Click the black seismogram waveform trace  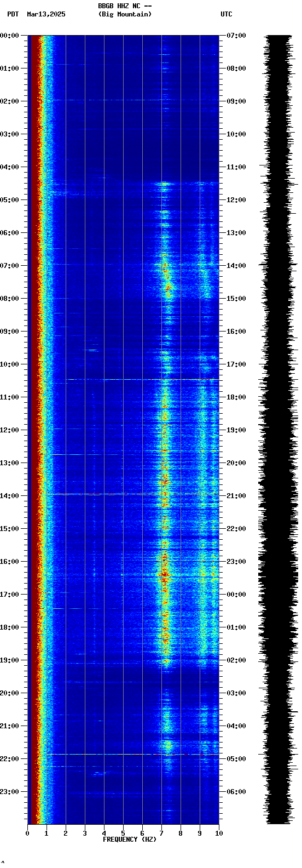point(279,430)
